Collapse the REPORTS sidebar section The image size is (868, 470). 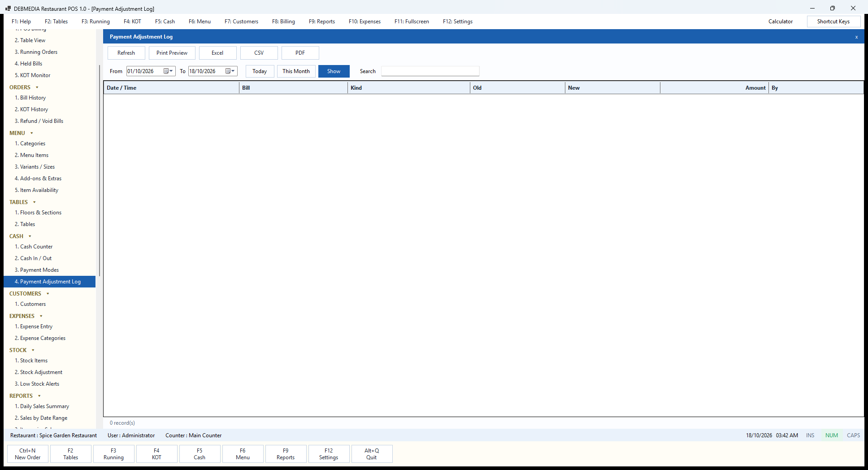39,396
